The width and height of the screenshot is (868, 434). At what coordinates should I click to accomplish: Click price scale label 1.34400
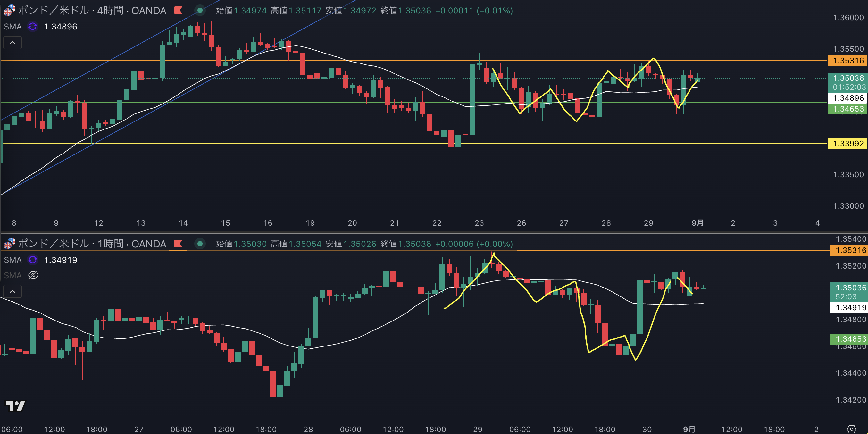850,373
